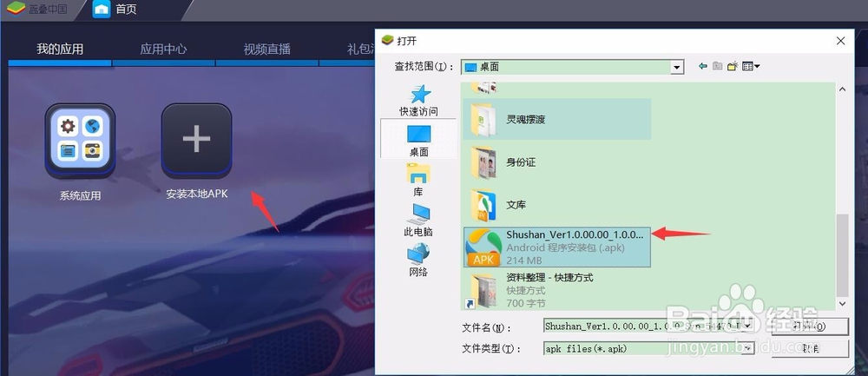Expand the 文件名 dropdown arrow
The width and height of the screenshot is (868, 376).
point(748,327)
